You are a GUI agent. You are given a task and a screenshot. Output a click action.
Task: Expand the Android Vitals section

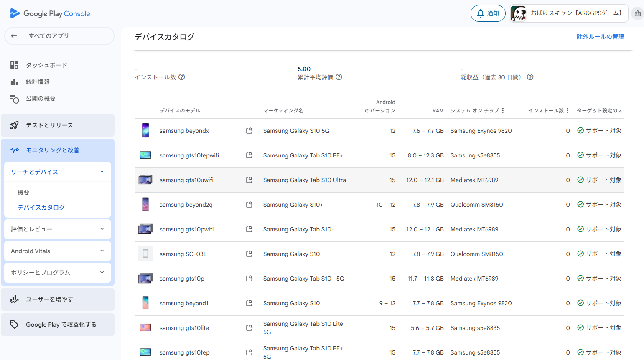click(102, 251)
